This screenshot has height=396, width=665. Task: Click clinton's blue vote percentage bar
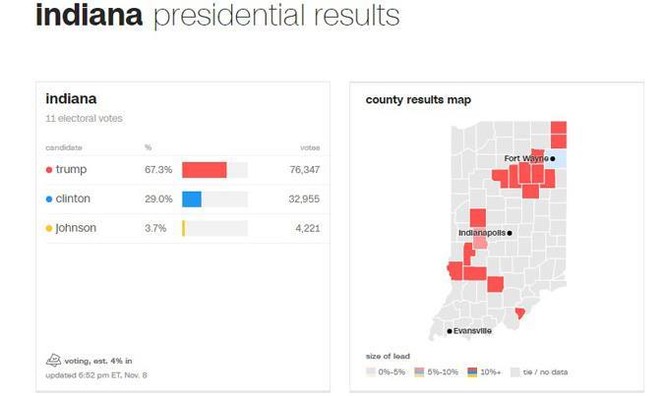(192, 199)
